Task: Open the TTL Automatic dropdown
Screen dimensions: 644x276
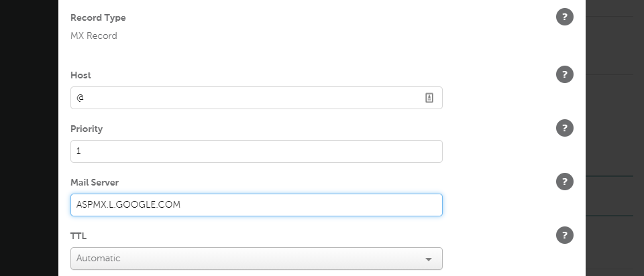Action: [x=248, y=259]
